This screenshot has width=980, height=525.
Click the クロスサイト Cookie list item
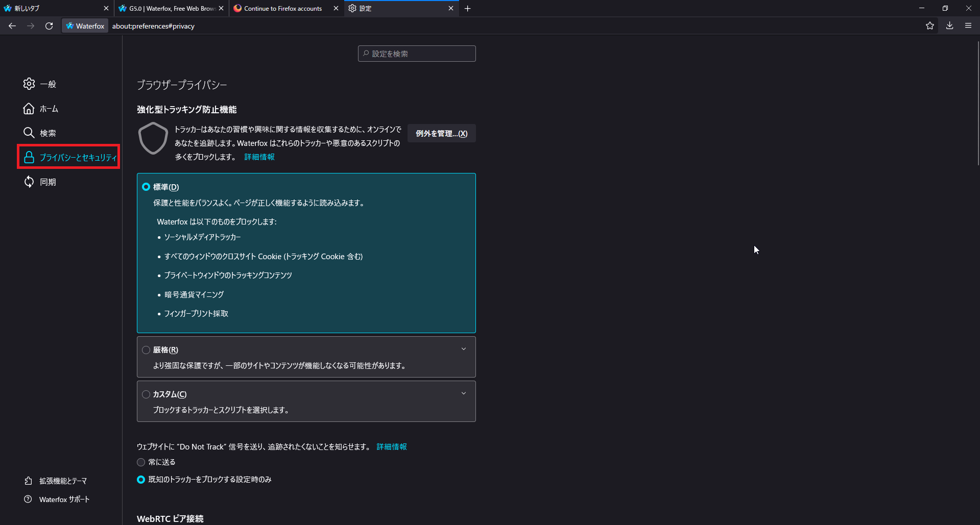click(264, 257)
